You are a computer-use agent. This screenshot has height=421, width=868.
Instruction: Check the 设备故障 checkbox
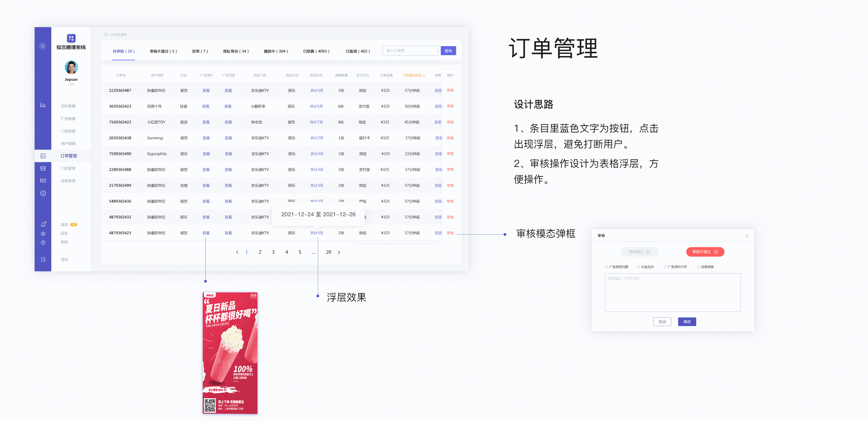(x=698, y=267)
